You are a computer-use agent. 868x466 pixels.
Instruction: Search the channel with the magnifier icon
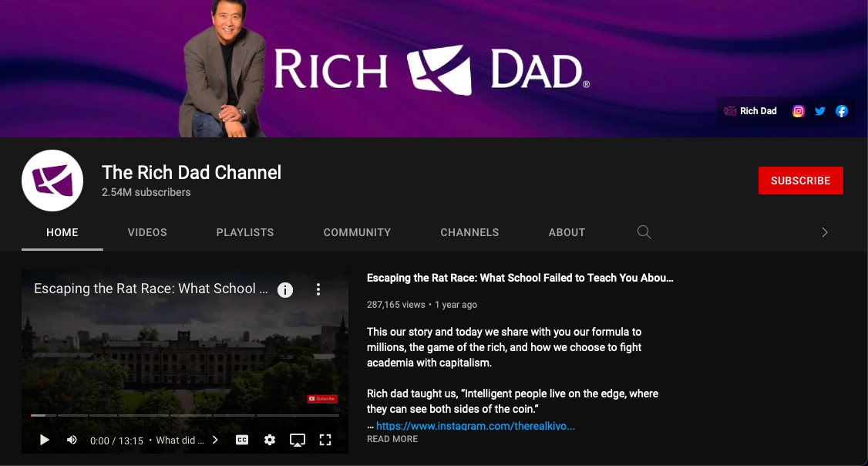tap(644, 232)
